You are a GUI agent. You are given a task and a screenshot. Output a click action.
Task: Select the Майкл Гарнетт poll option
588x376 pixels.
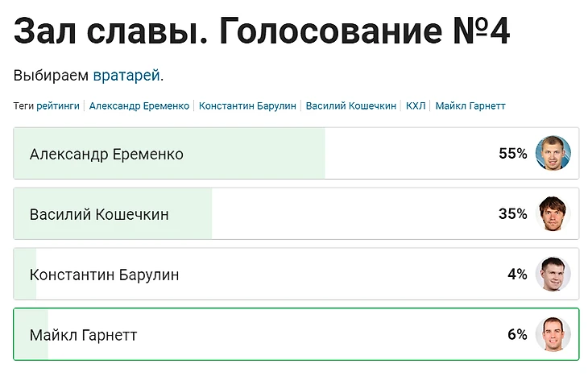coord(83,335)
